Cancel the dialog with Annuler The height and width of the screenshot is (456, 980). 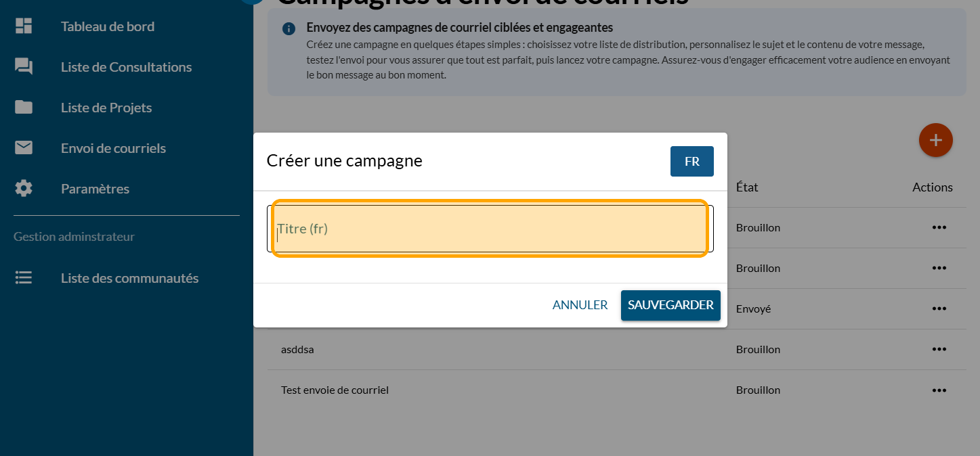580,305
